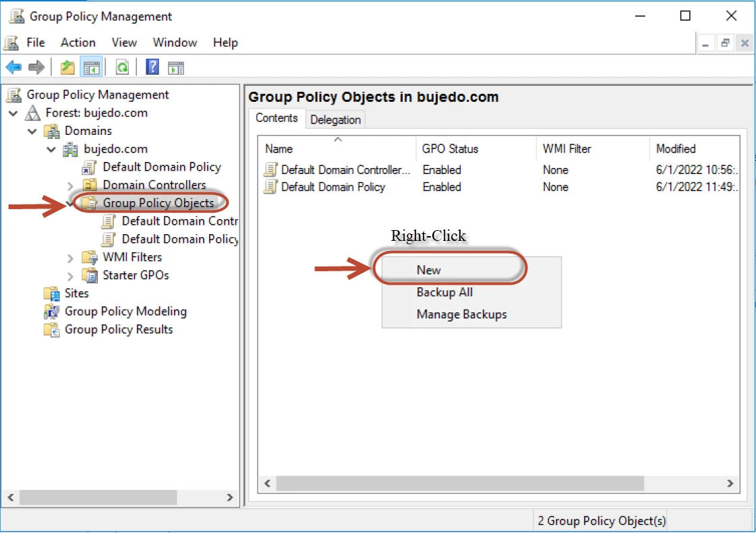Select Default Domain Policy row in contents list
Viewport: 756px width, 533px height.
point(499,187)
